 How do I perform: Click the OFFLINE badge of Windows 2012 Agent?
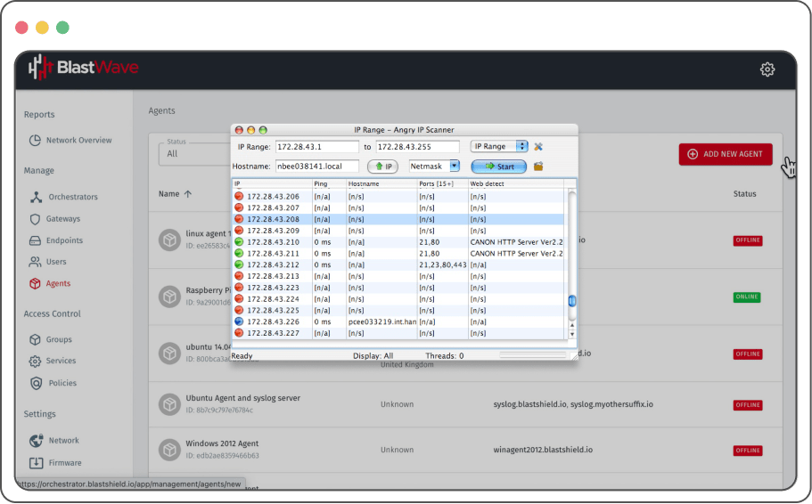(747, 451)
